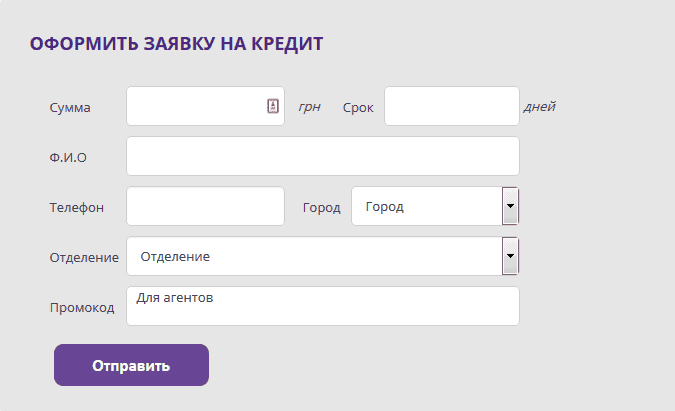675x411 pixels.
Task: Click the Сумма label
Action: click(x=70, y=108)
